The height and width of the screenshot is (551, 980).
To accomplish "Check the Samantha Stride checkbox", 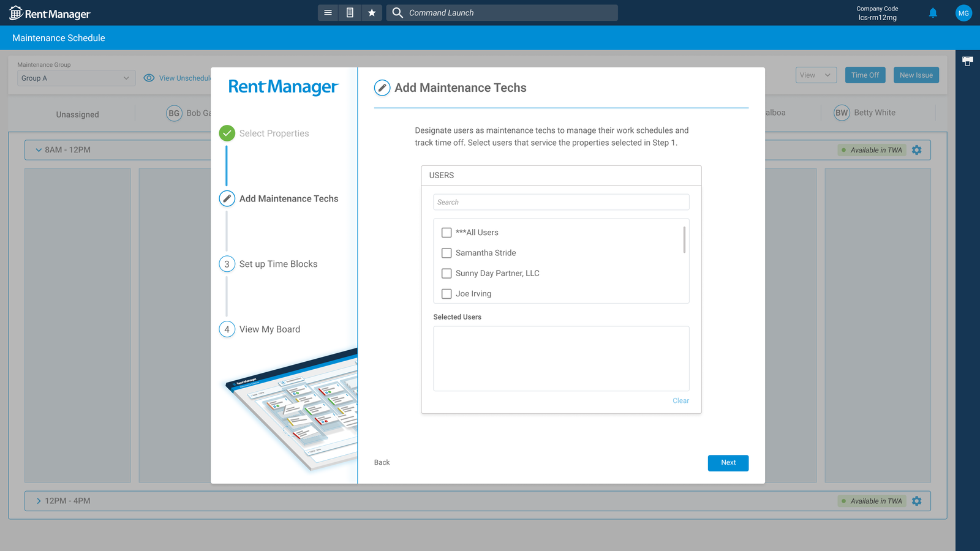I will tap(447, 253).
